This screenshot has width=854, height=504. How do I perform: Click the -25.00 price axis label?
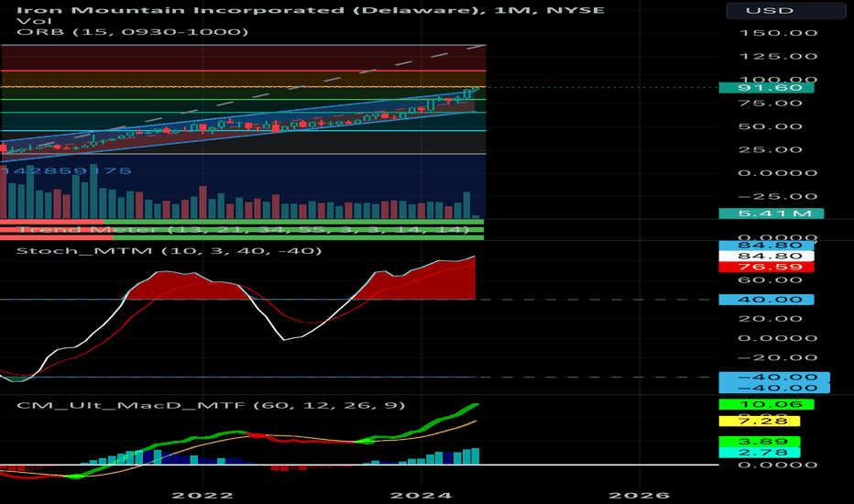click(778, 197)
